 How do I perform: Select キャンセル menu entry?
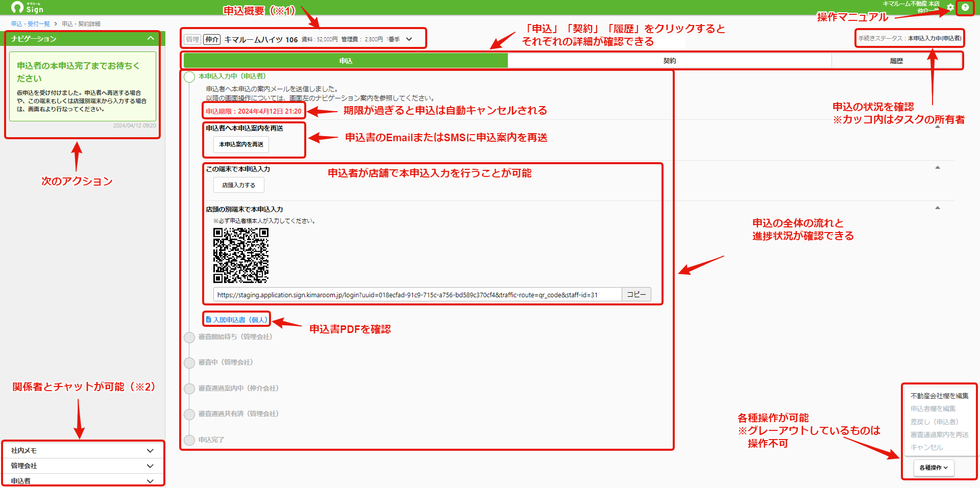tap(926, 447)
